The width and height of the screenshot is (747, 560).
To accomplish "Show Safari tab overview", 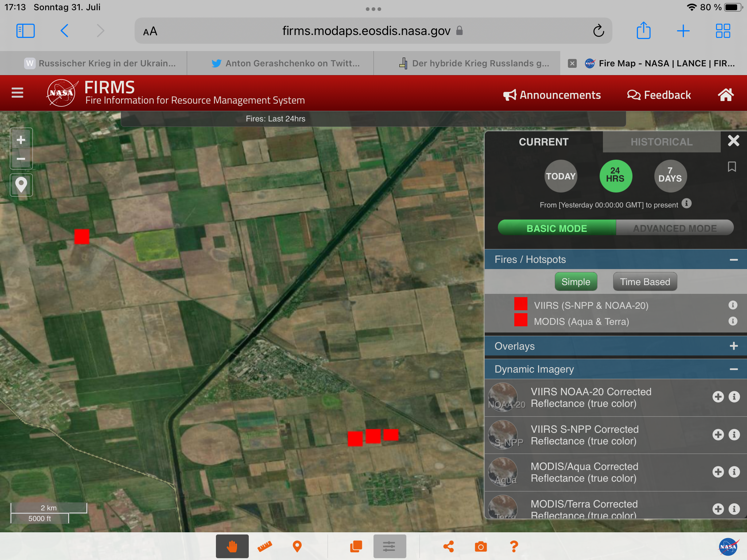I will [723, 31].
